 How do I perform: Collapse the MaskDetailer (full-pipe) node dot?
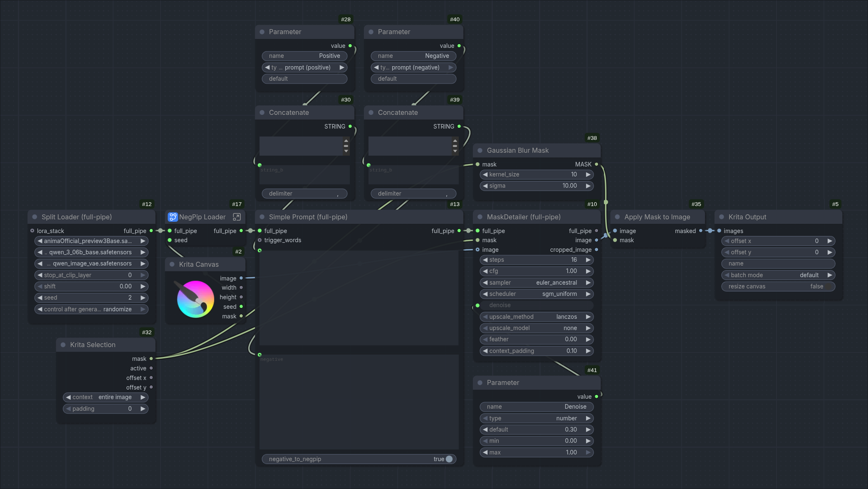pos(480,217)
